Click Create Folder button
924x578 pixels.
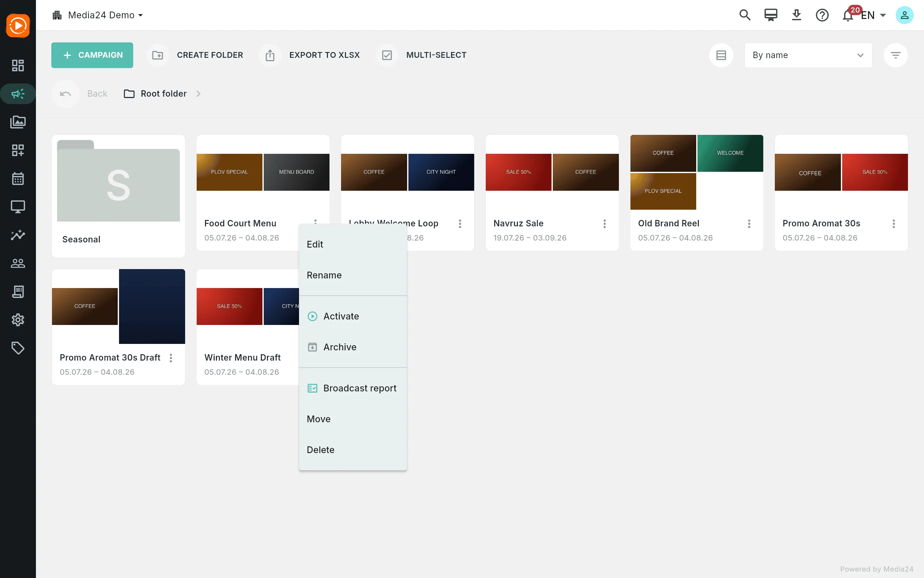[195, 55]
